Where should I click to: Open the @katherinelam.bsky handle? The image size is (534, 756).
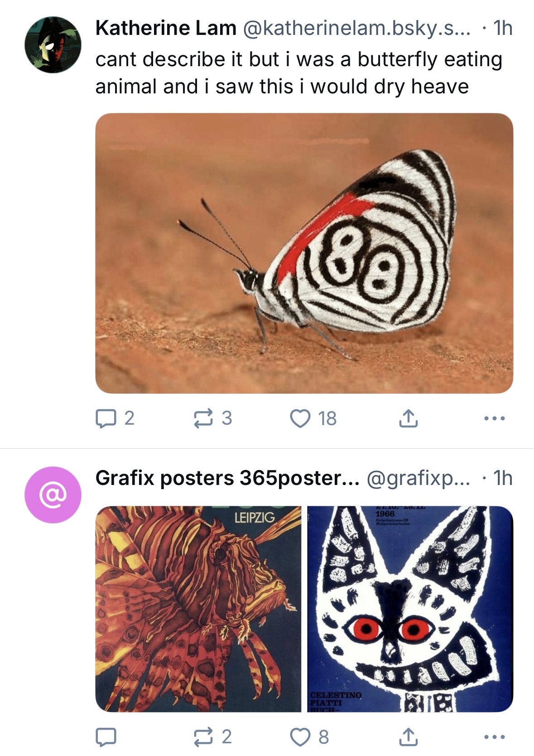tap(357, 28)
